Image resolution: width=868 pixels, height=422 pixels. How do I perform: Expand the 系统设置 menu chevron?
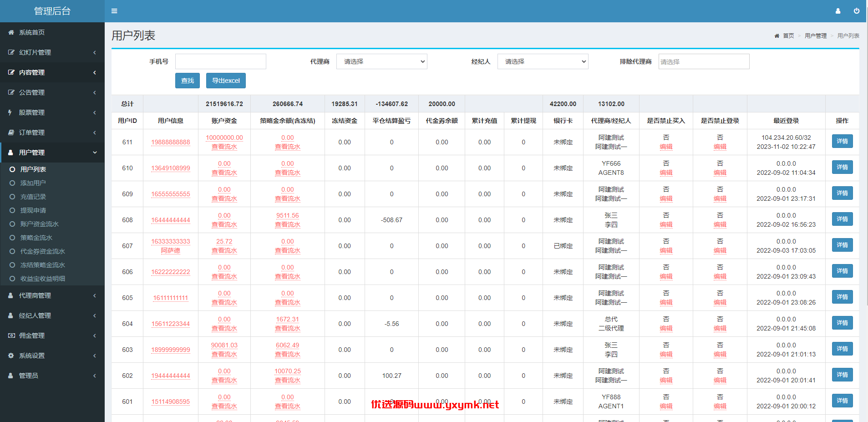point(95,356)
